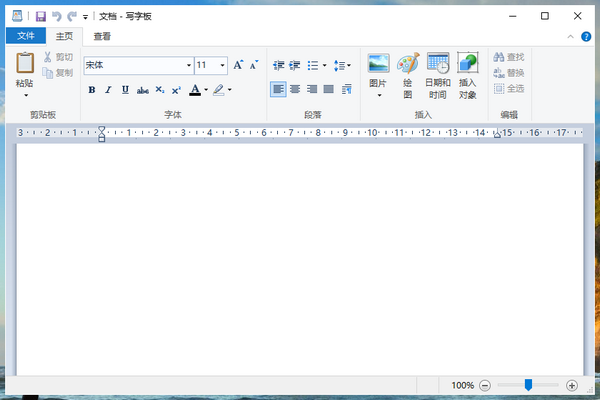Open the 文件 menu tab
Viewport: 600px width, 400px height.
point(26,36)
